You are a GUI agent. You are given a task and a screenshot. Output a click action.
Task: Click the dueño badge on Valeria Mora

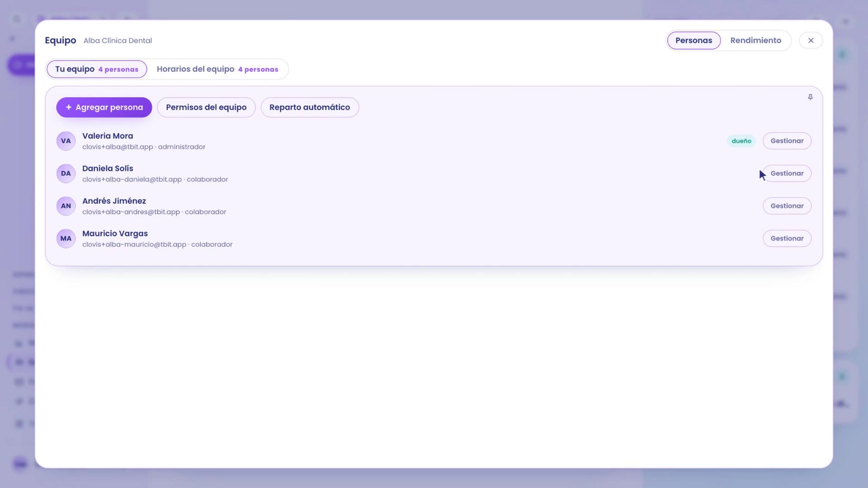pos(741,141)
